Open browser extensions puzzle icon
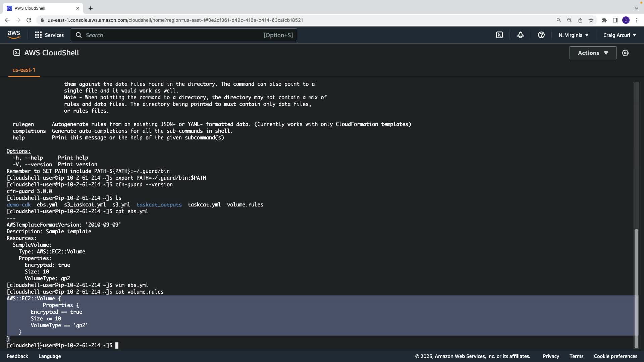Screen dimensions: 644x362 (x=604, y=20)
